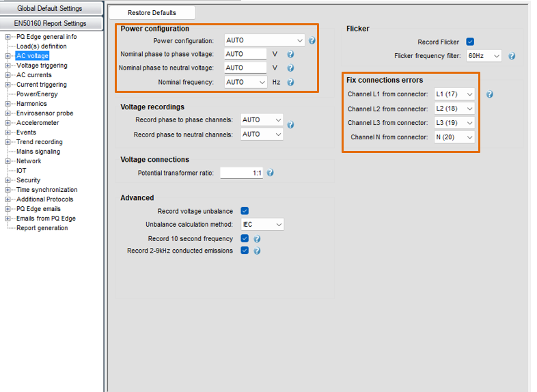This screenshot has width=537, height=392.
Task: Select Report generation tree item
Action: click(x=42, y=228)
